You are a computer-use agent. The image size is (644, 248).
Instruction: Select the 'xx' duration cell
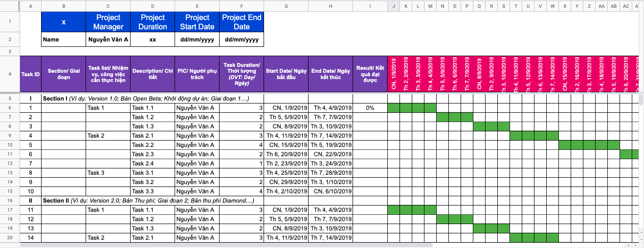[x=153, y=40]
